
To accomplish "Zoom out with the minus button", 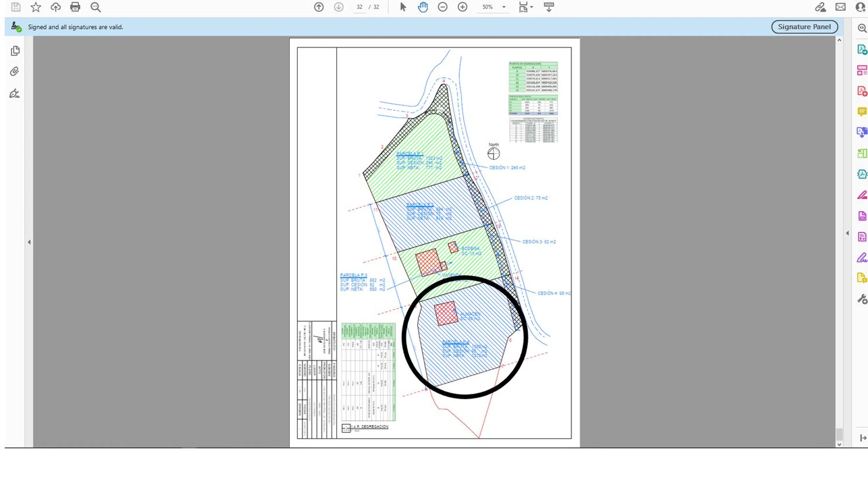I will 442,7.
